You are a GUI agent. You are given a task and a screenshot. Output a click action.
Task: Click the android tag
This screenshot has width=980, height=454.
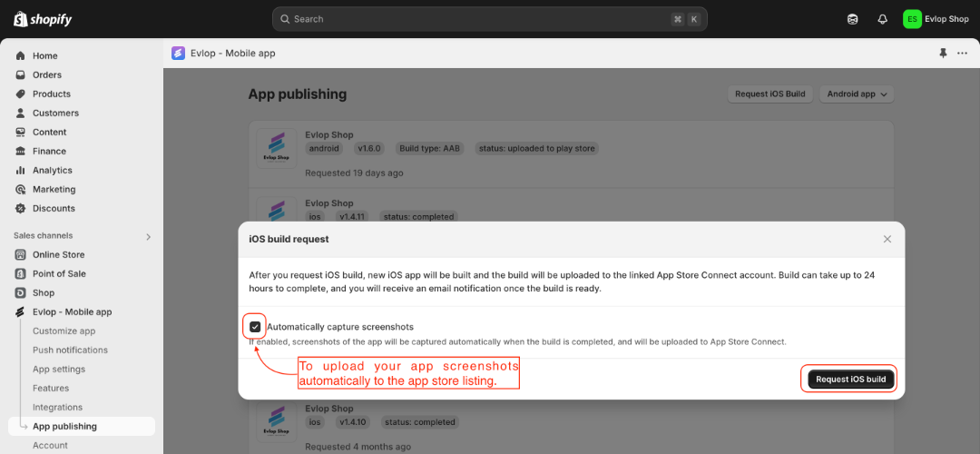click(326, 149)
